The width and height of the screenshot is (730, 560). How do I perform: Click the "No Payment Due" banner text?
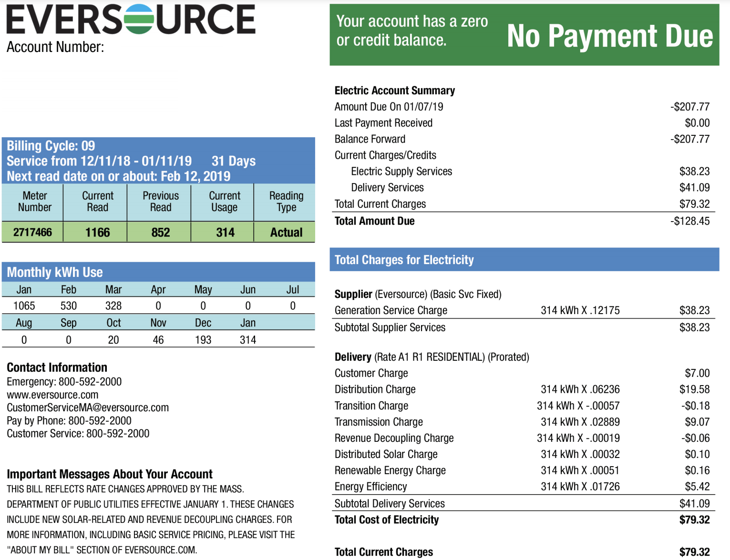pos(610,36)
